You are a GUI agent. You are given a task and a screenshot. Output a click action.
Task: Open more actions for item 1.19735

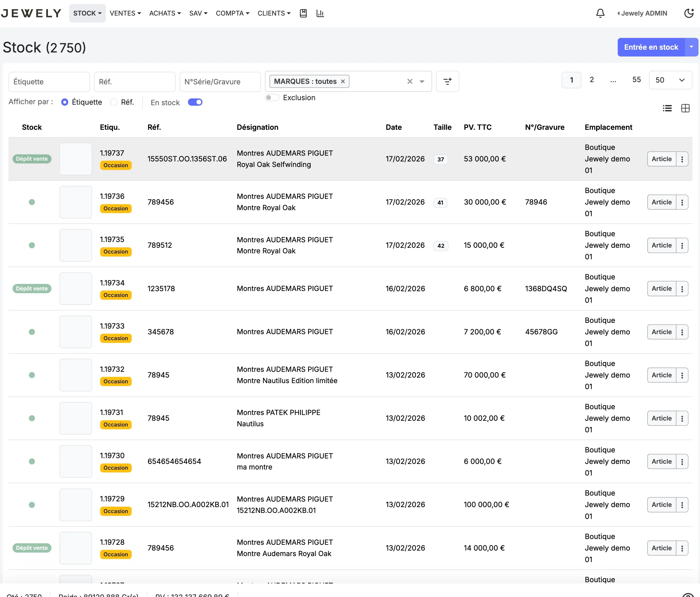tap(682, 246)
